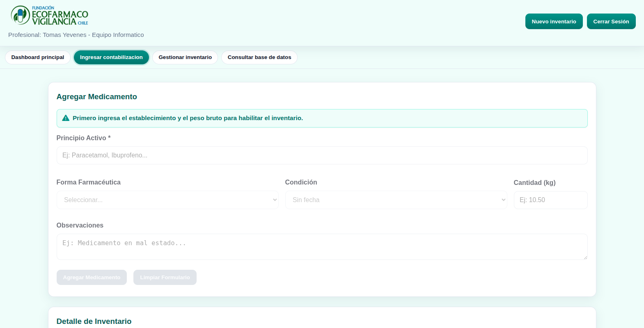Go to Consultar base de datos tab
The width and height of the screenshot is (644, 328).
[259, 57]
